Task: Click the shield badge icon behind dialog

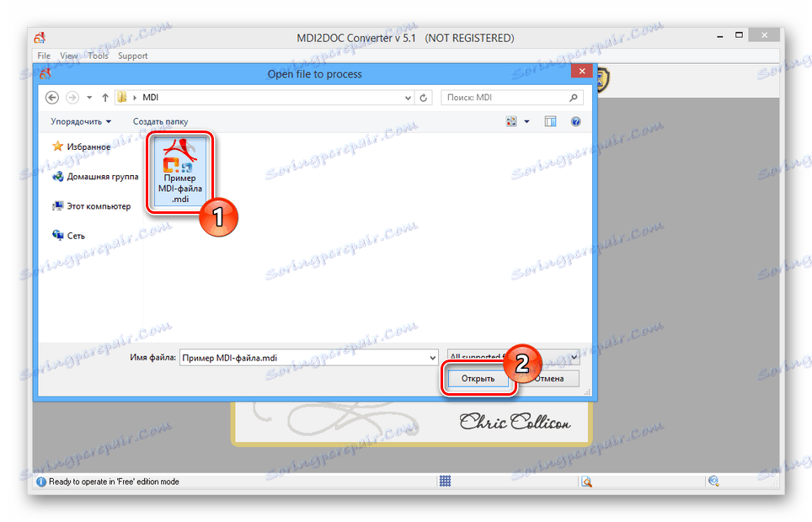Action: 603,80
